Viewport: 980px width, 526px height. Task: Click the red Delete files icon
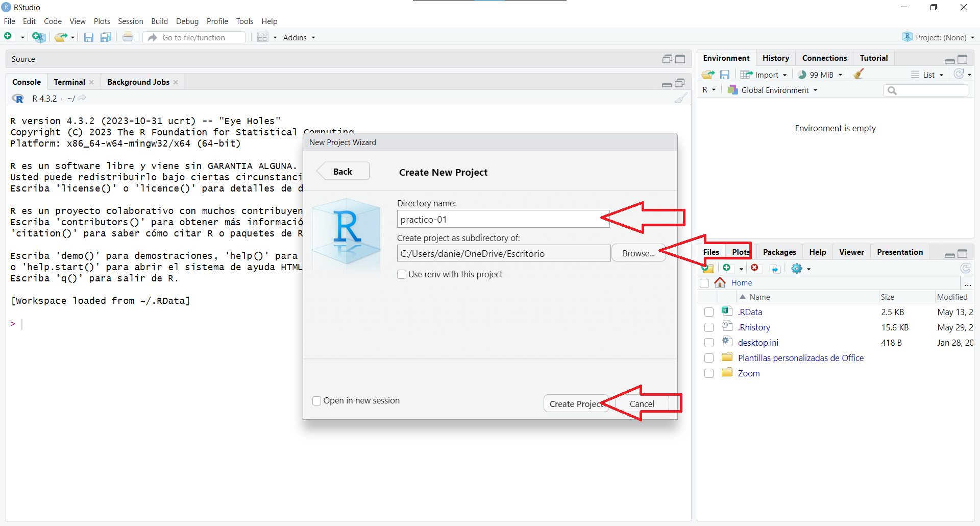click(x=754, y=268)
